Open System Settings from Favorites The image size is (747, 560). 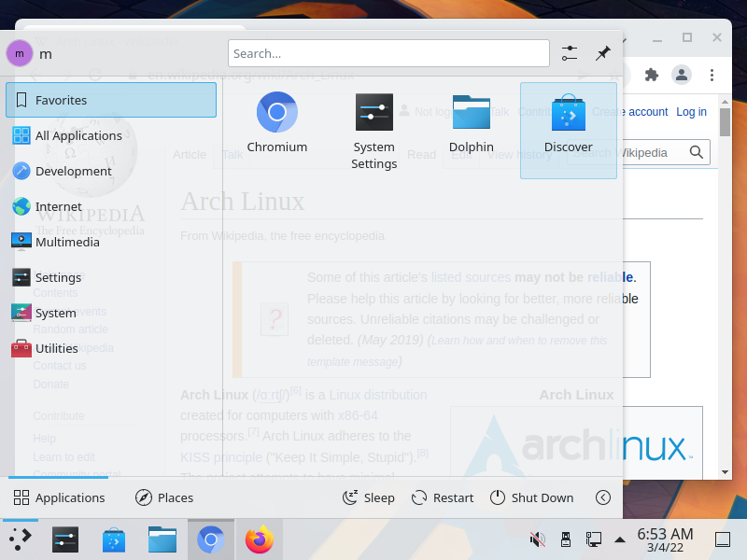coord(374,131)
